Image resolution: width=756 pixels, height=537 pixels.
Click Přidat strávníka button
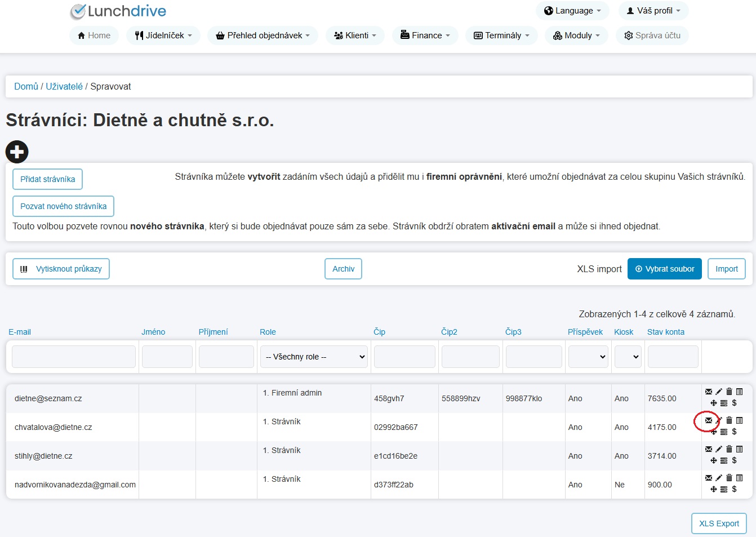48,179
